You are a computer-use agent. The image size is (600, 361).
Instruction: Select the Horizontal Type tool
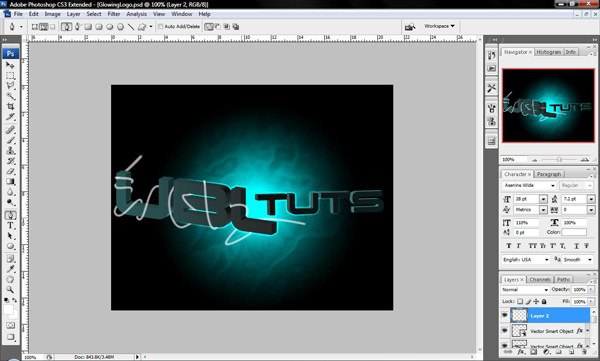10,225
